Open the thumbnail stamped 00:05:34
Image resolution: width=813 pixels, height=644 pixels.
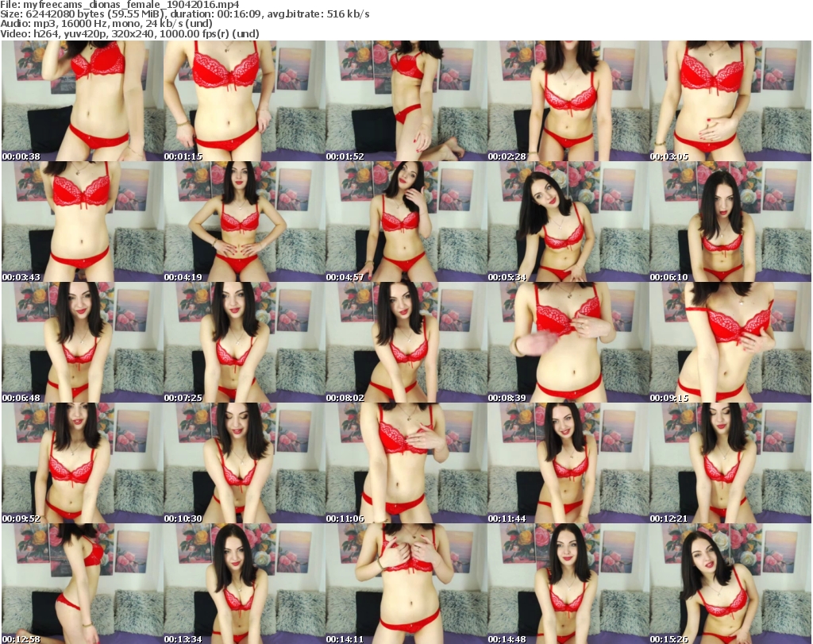click(x=568, y=222)
